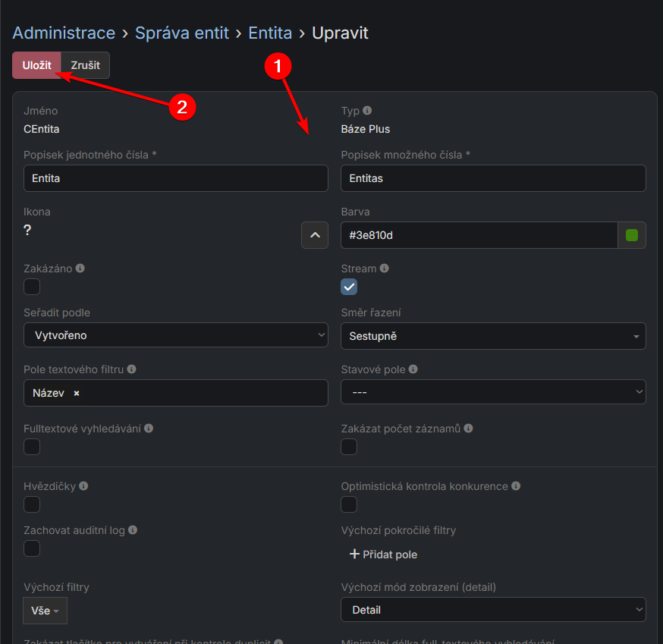Uncheck the Stream checkbox
Screen dimensions: 663x644
point(349,287)
